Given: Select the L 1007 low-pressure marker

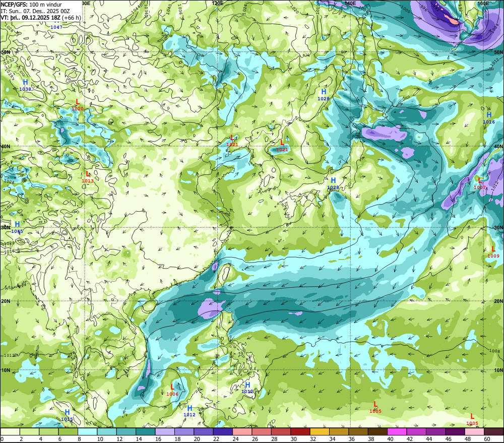Looking at the screenshot, I should pyautogui.click(x=480, y=183).
